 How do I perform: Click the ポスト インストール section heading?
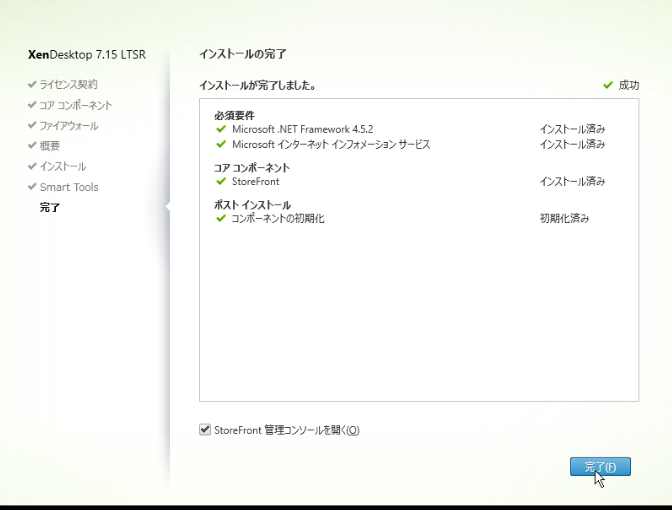click(x=252, y=205)
